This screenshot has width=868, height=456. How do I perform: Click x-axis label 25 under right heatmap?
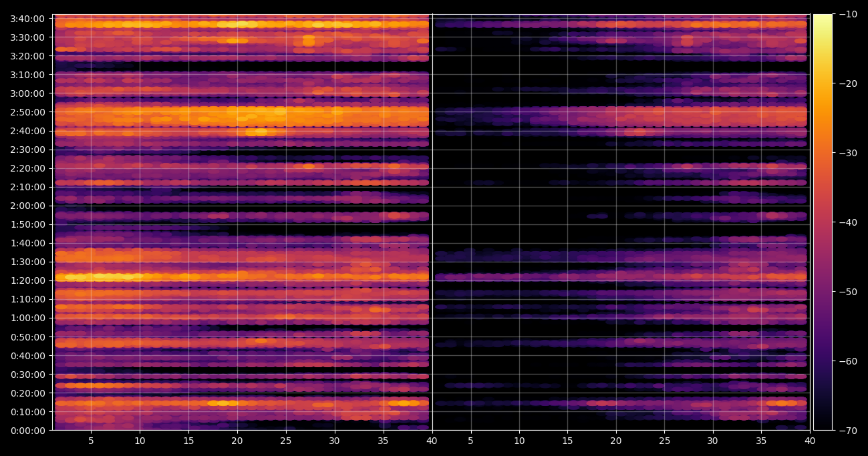[665, 441]
